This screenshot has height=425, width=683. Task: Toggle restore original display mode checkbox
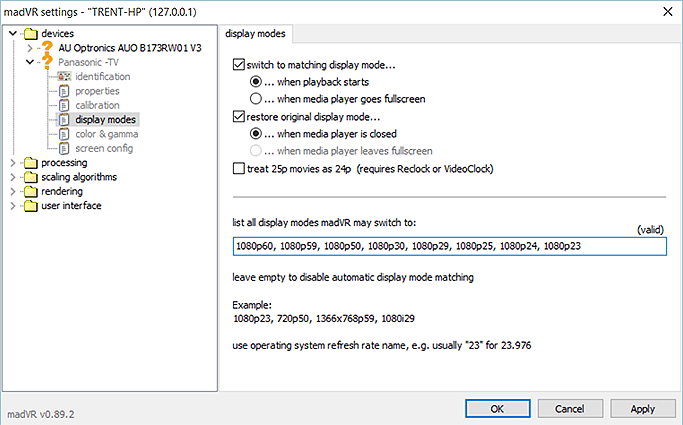239,117
